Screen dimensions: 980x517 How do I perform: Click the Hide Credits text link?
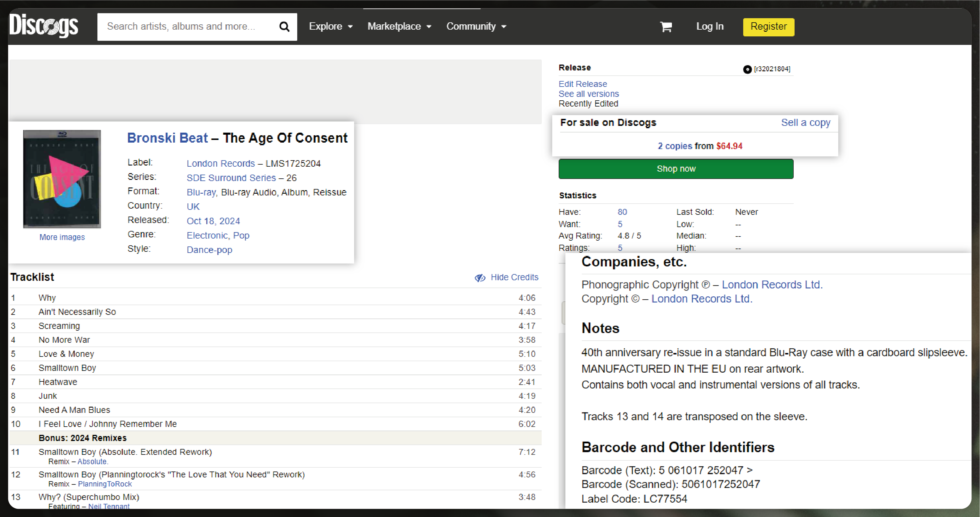[514, 277]
